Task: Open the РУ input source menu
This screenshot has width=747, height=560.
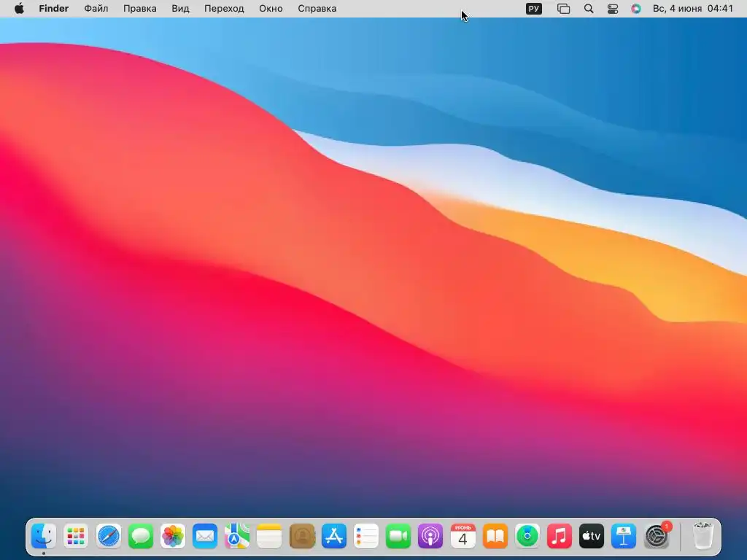Action: pos(533,9)
